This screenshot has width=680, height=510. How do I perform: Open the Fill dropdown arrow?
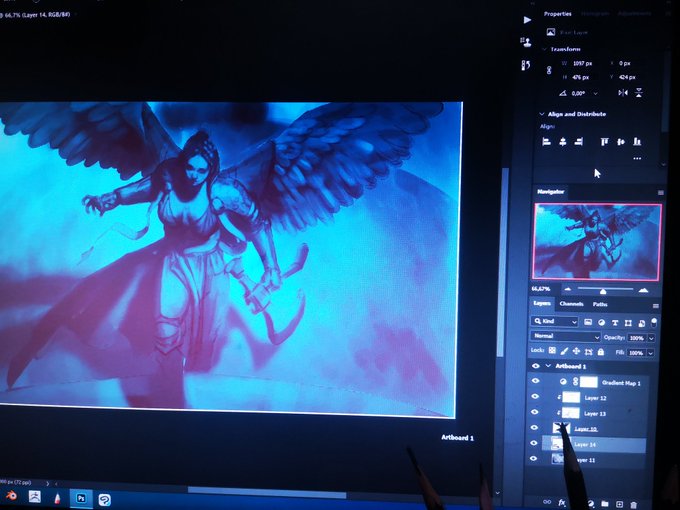(x=650, y=353)
